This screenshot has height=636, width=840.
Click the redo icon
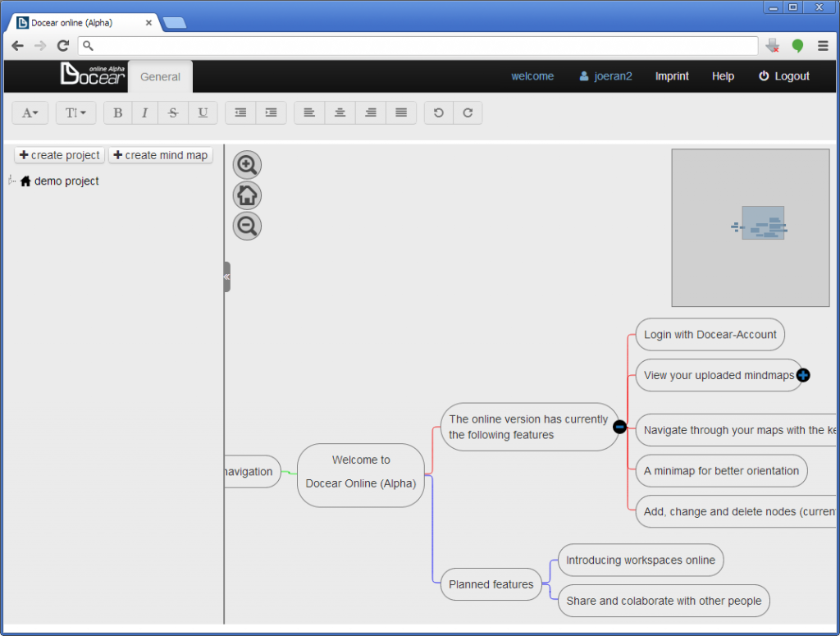click(468, 113)
